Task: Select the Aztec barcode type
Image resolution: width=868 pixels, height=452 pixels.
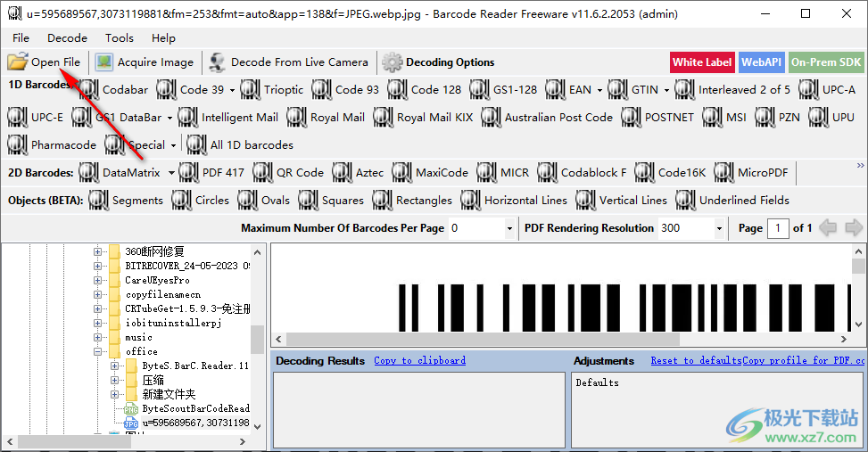Action: point(359,173)
